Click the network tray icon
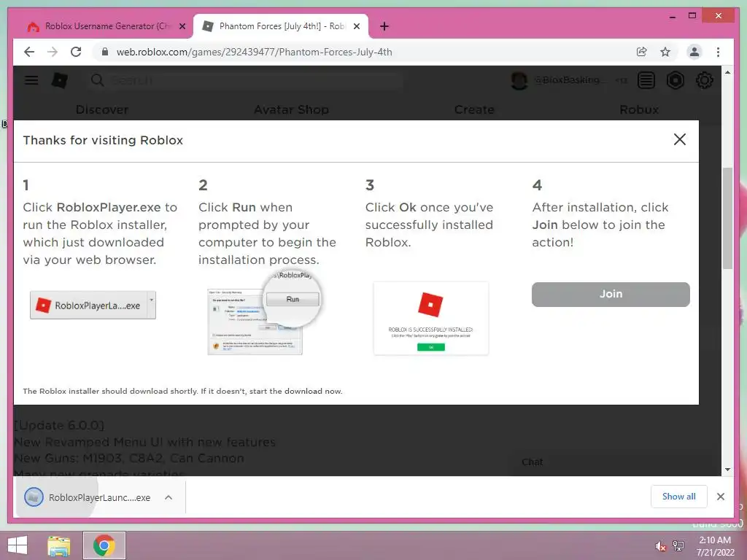 678,546
